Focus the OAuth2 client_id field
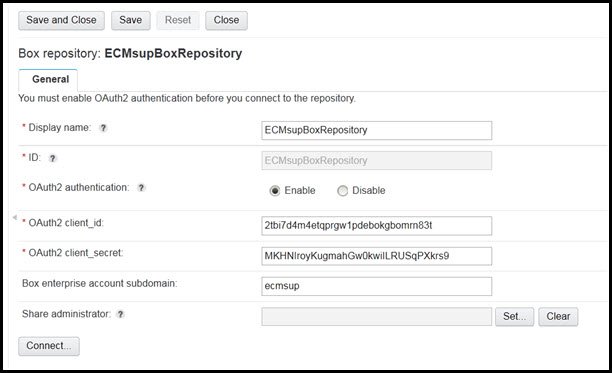The image size is (612, 373). [377, 226]
